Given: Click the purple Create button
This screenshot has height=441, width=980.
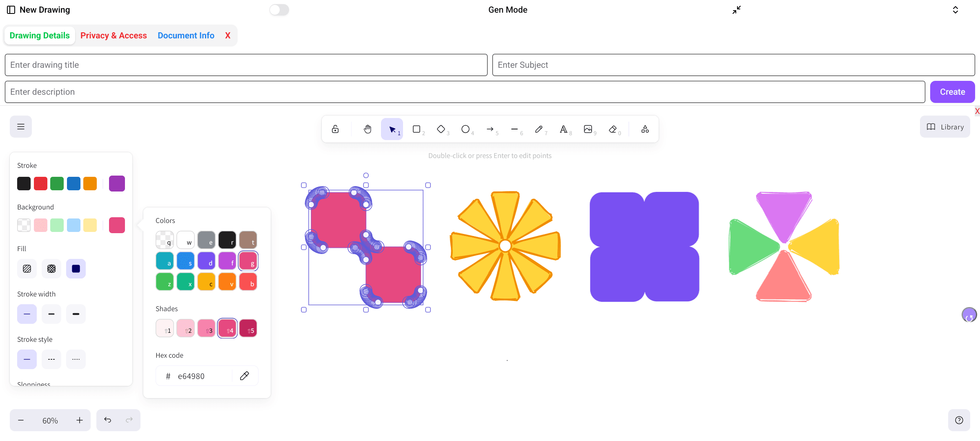Looking at the screenshot, I should [952, 92].
